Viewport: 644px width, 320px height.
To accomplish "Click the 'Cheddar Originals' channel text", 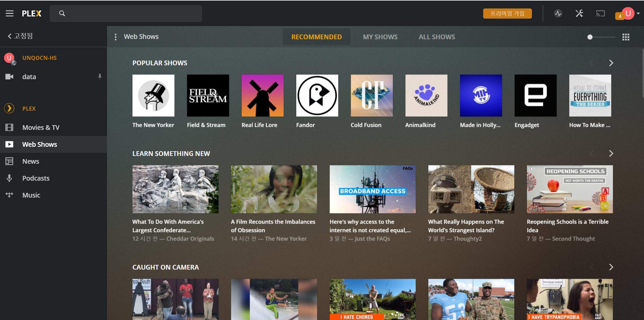I will point(190,239).
